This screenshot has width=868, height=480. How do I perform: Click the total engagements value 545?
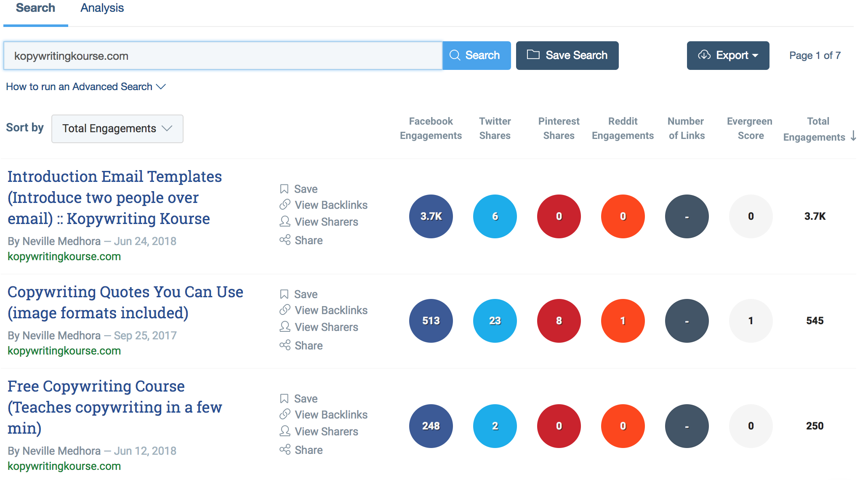click(x=815, y=321)
